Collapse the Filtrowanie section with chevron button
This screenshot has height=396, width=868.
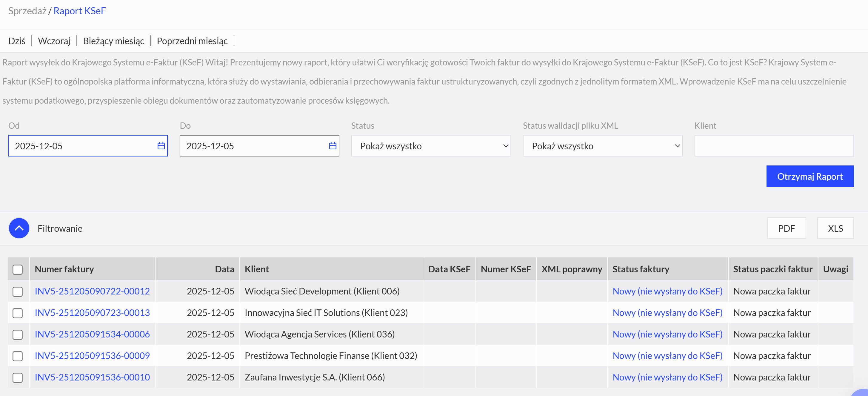[19, 228]
